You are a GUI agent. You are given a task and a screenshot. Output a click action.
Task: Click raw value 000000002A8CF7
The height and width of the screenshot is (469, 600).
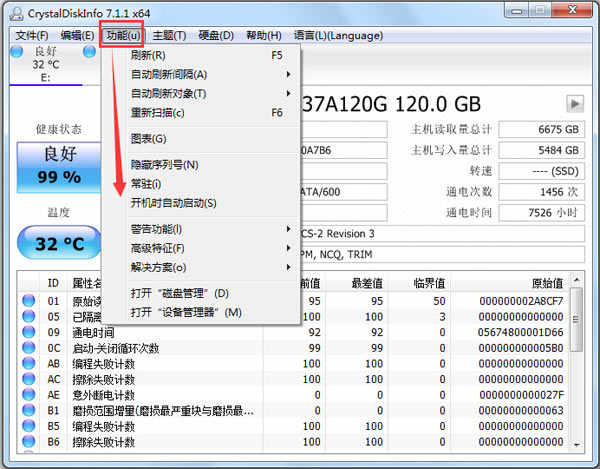521,301
